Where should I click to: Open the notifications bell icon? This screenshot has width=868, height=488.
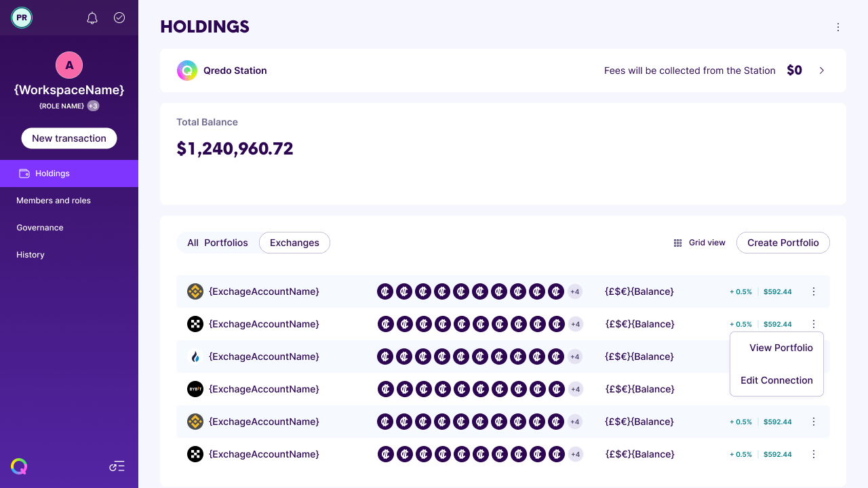coord(92,18)
